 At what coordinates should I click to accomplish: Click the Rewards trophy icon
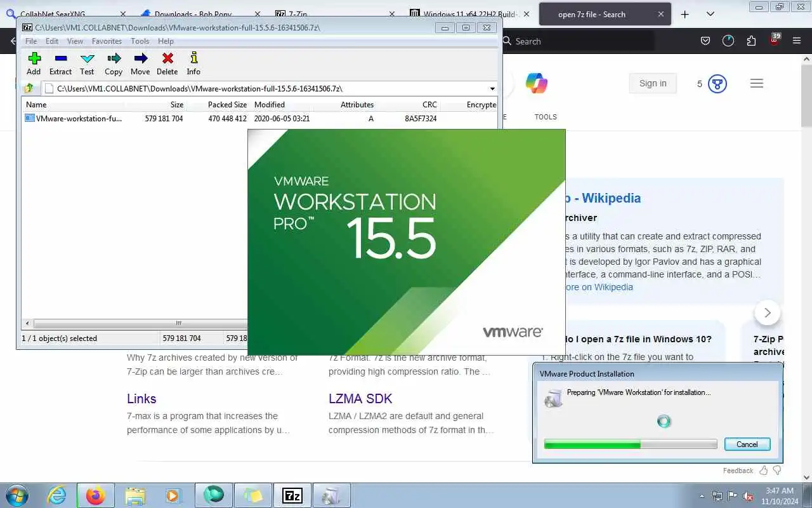click(x=717, y=84)
